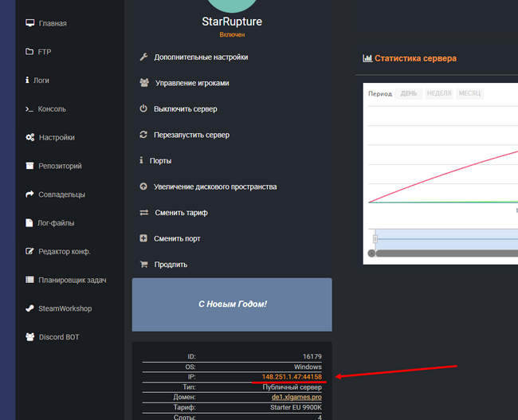Click the share arrow icon for Совладельцы
Screen dimensions: 518x420
pos(29,194)
